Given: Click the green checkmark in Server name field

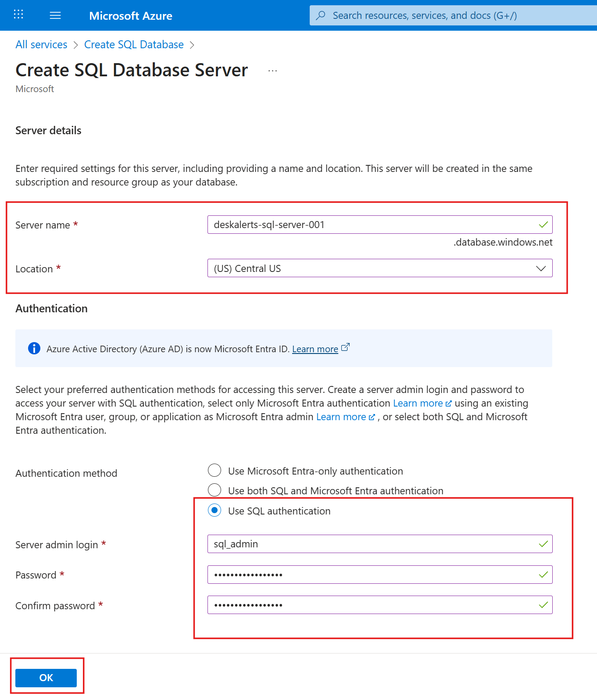Looking at the screenshot, I should coord(543,225).
